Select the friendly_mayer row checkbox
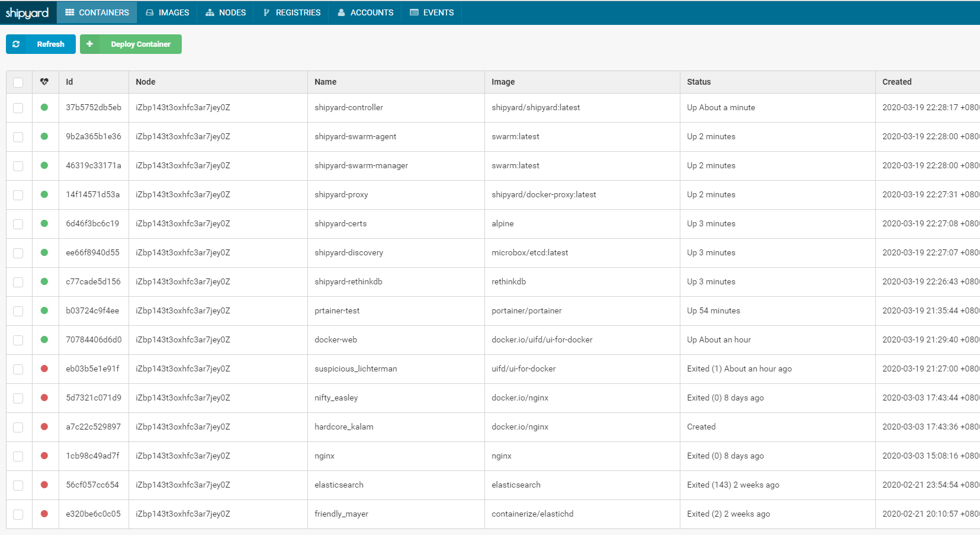The height and width of the screenshot is (535, 980). 18,514
